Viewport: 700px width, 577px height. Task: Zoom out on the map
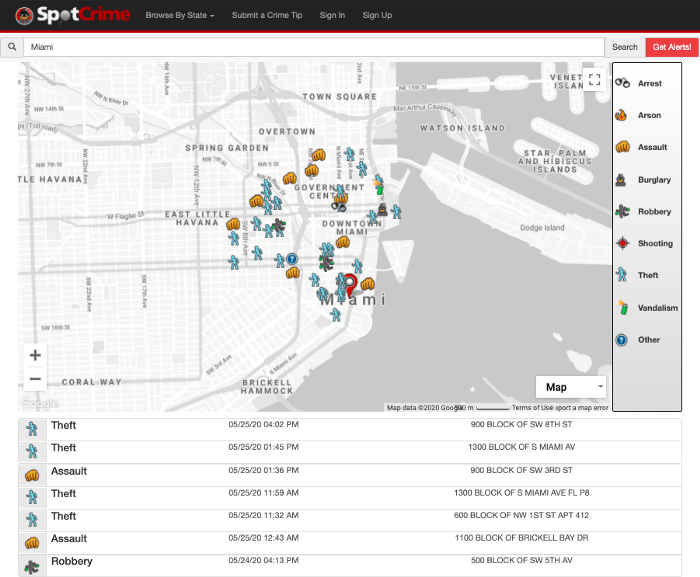click(35, 379)
